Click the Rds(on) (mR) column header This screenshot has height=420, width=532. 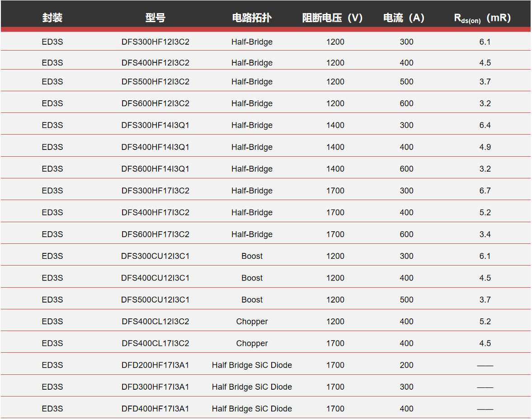[482, 18]
